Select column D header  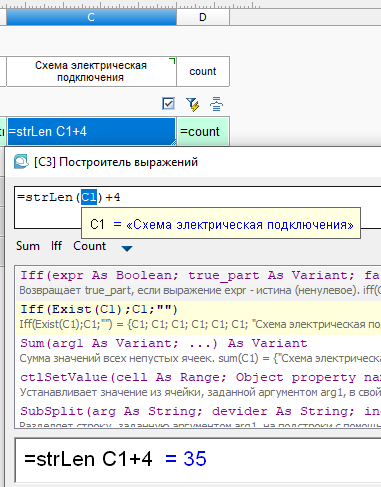tap(203, 17)
